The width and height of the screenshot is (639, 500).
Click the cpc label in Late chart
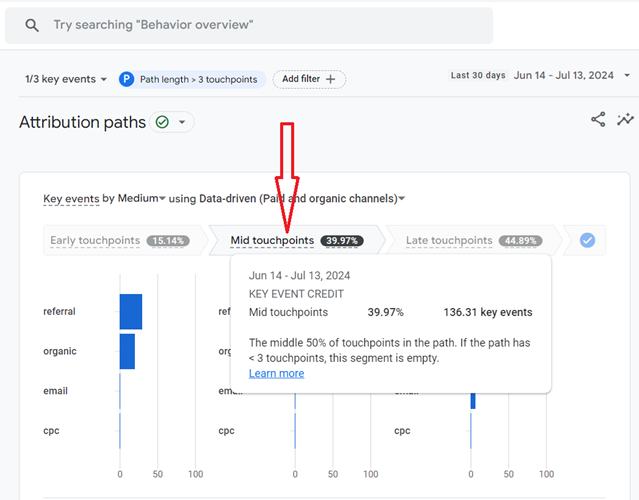402,431
